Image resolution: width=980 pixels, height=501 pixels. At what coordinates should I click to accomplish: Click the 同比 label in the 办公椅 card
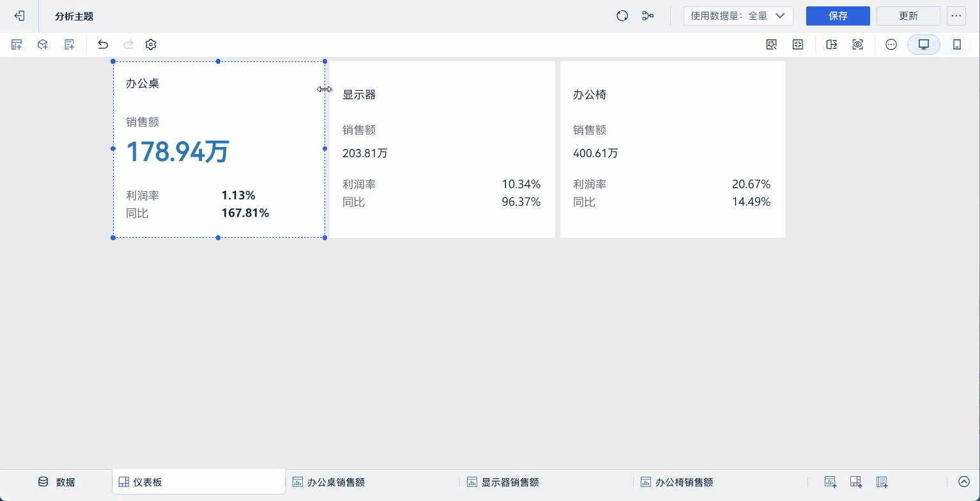(x=584, y=202)
